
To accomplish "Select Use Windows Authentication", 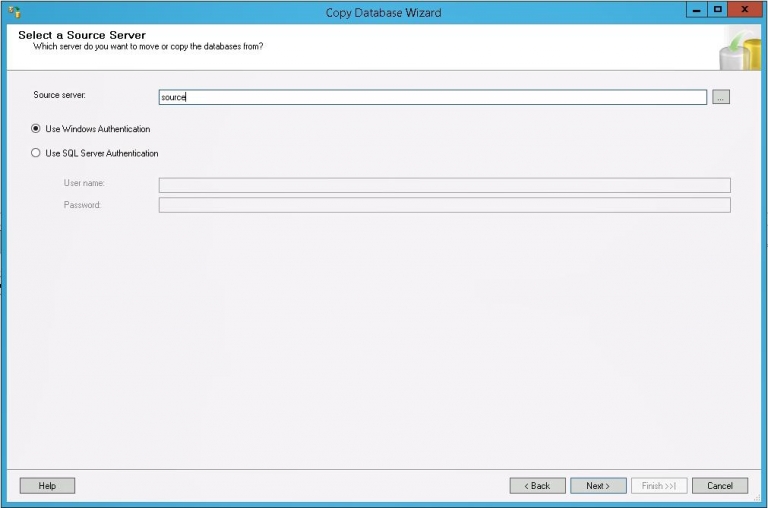I will [36, 129].
